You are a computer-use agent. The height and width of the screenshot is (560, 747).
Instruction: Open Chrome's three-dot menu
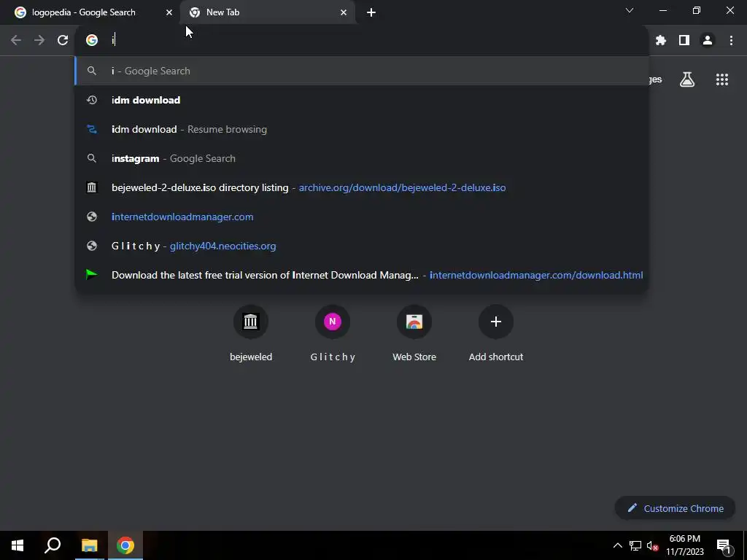pyautogui.click(x=731, y=41)
